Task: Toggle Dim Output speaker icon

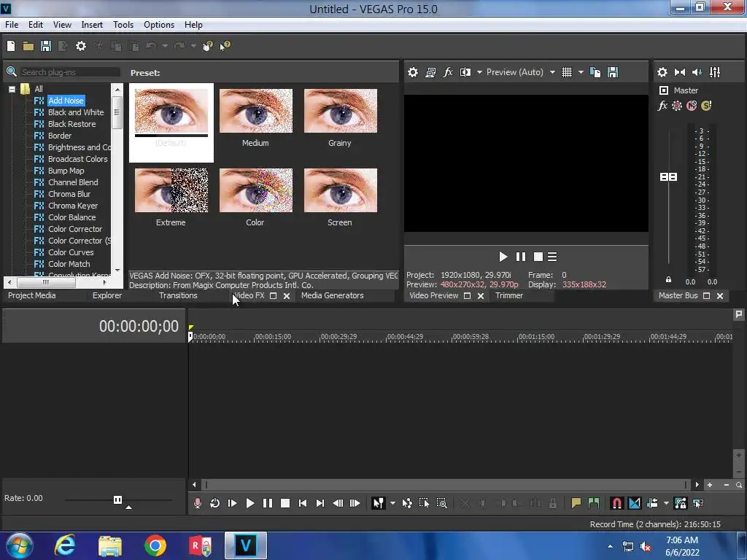Action: pos(697,72)
